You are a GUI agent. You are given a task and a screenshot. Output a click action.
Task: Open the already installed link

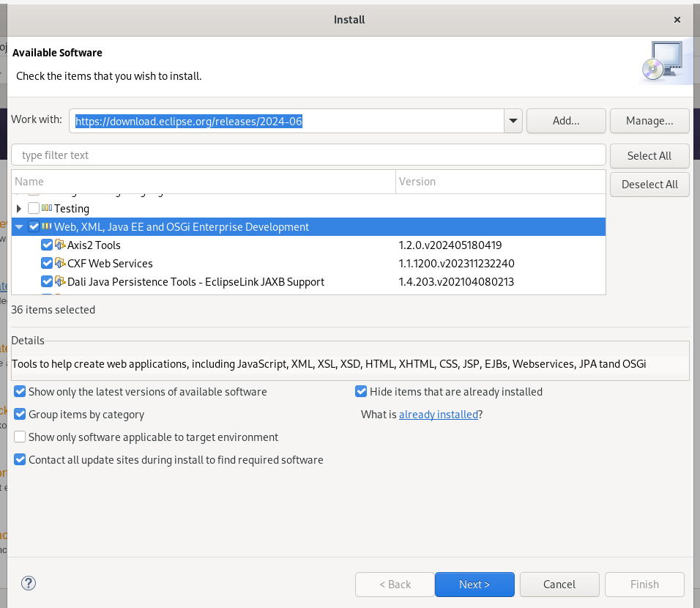point(438,415)
